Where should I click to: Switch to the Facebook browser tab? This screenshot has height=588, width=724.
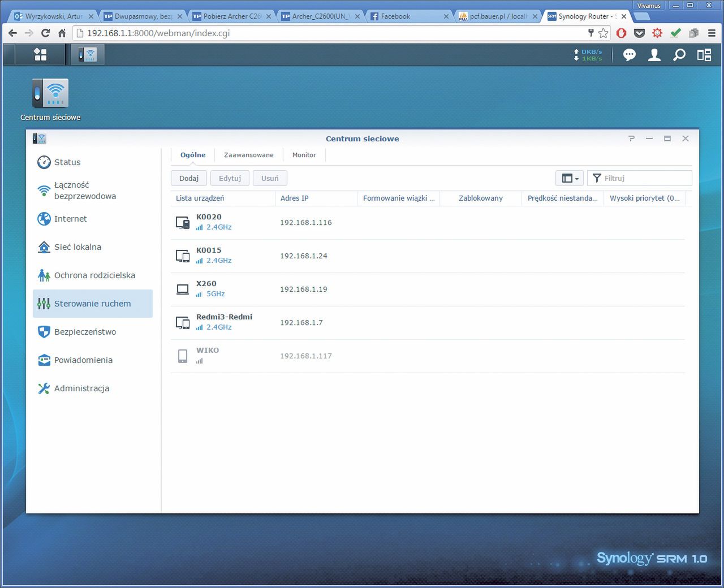[409, 16]
